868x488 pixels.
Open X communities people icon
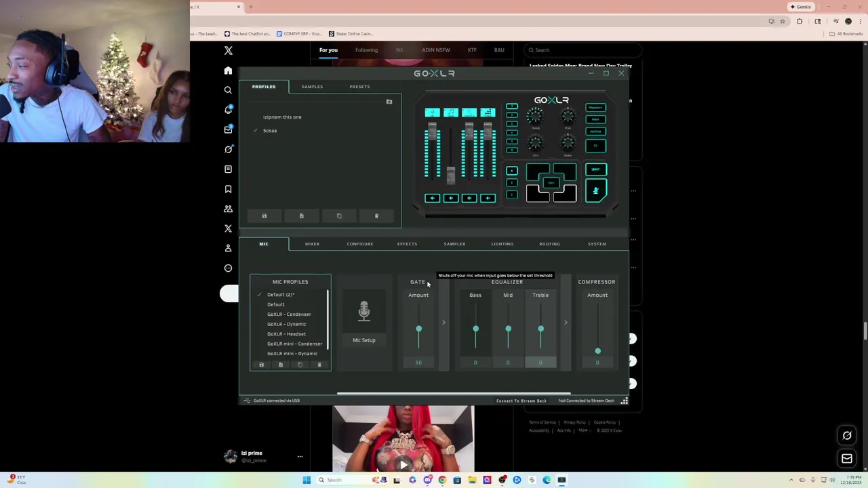coord(228,209)
